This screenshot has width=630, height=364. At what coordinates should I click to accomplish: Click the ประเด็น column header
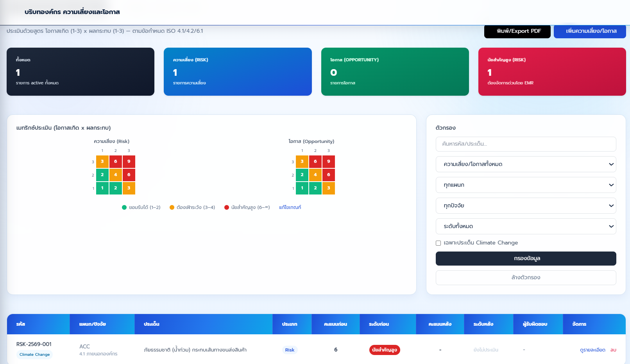(204, 324)
